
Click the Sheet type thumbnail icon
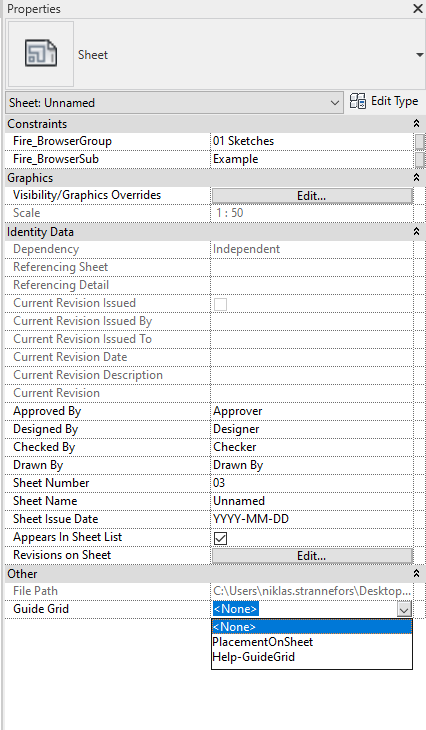click(x=41, y=54)
